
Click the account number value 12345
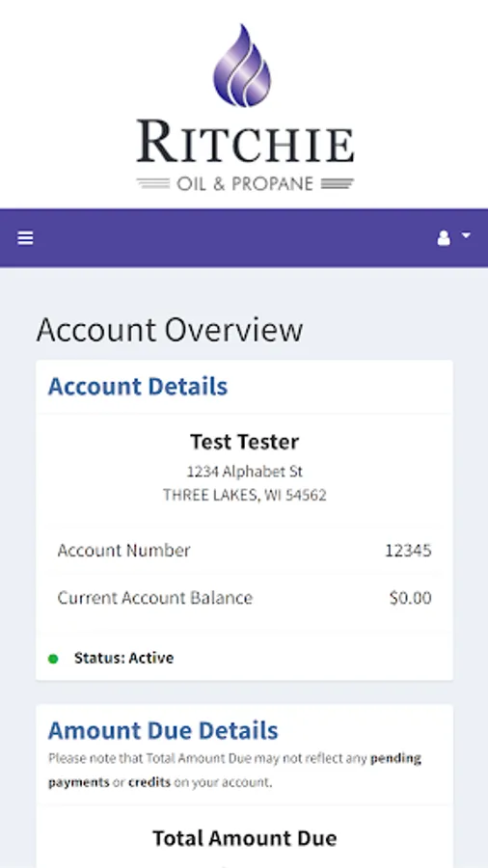[x=408, y=551]
